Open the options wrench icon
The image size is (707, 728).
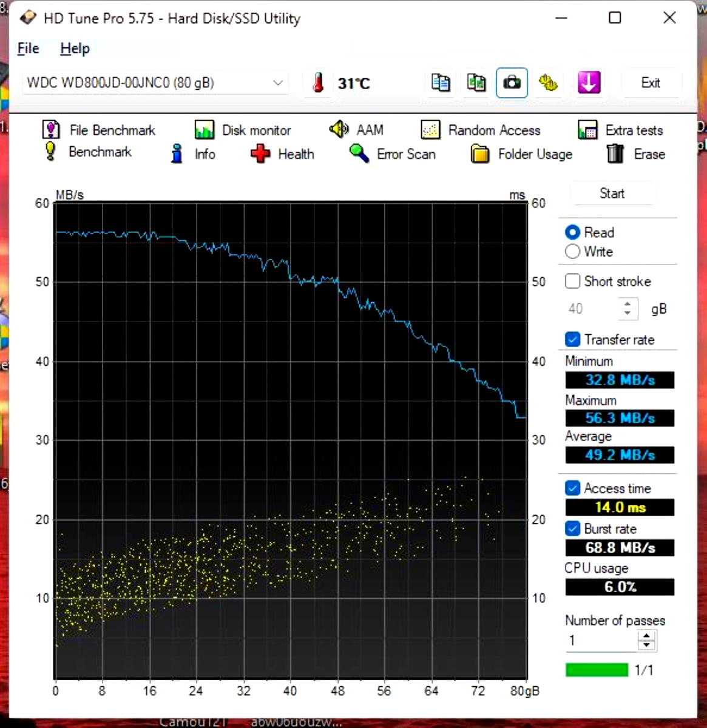tap(548, 83)
